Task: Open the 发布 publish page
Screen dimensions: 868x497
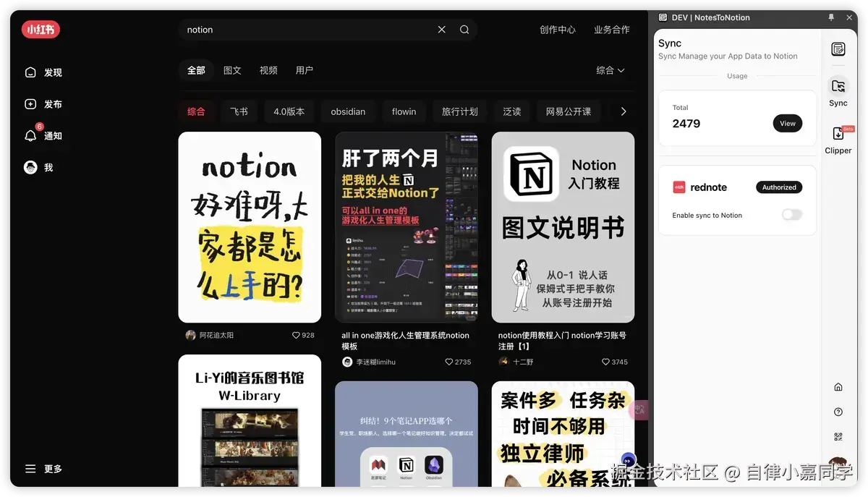Action: point(43,104)
